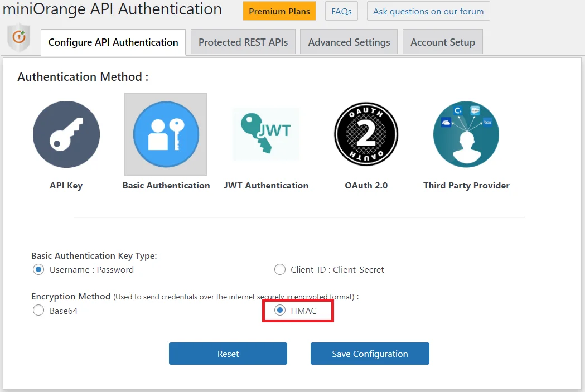The height and width of the screenshot is (392, 585).
Task: Select Username : Password key type
Action: [38, 269]
